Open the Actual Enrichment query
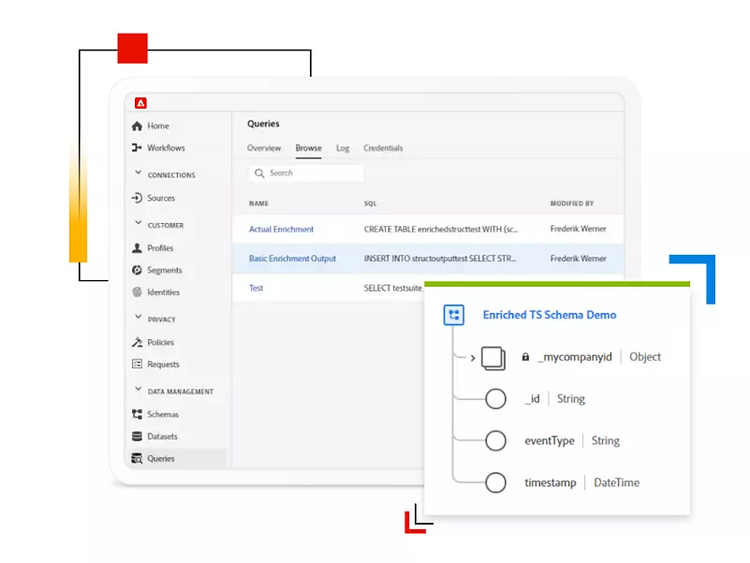Screen dimensions: 750x563 281,229
